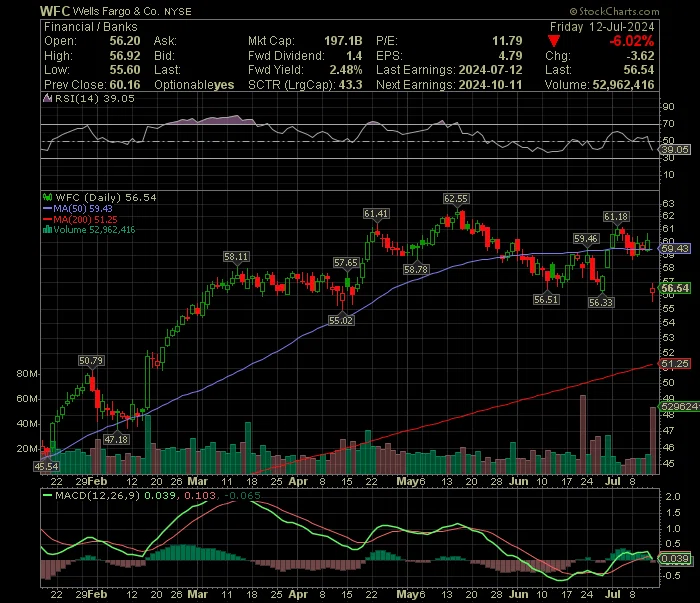The height and width of the screenshot is (603, 700).
Task: Click the Last Earnings date 2024-07-12
Action: [490, 70]
